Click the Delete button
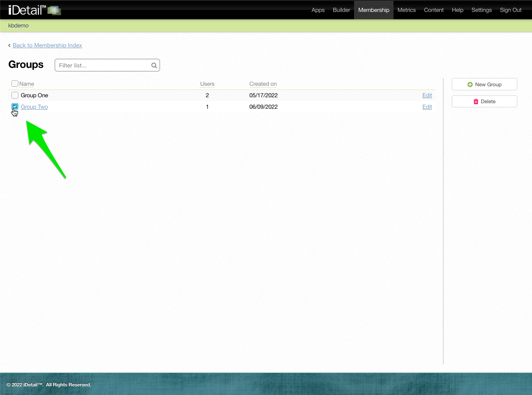Screen dimensions: 532x395 click(x=484, y=101)
